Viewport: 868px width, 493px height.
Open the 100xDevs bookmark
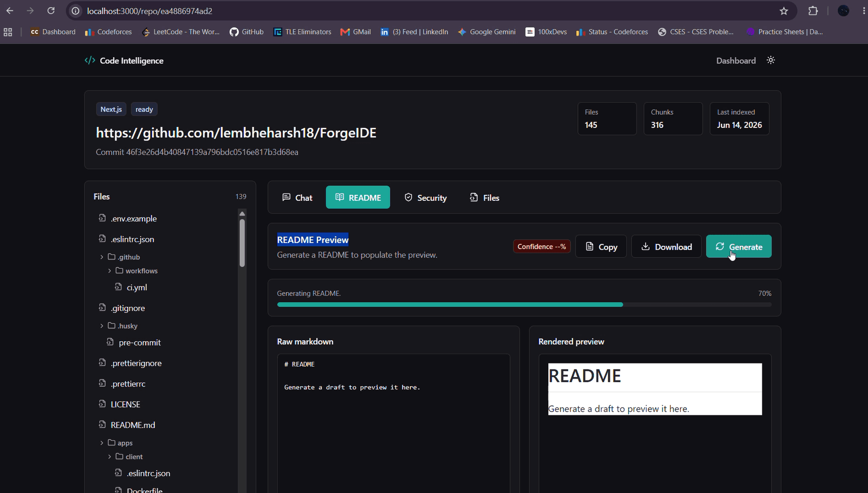[546, 32]
